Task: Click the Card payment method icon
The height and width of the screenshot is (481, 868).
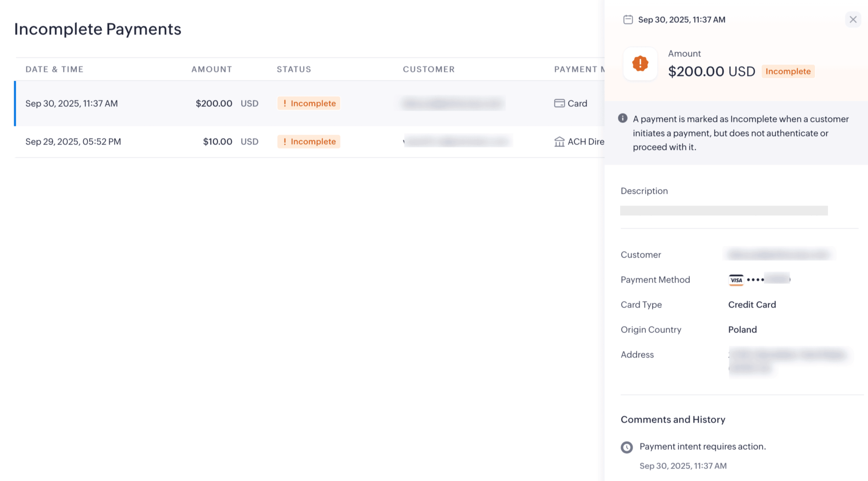Action: coord(559,103)
